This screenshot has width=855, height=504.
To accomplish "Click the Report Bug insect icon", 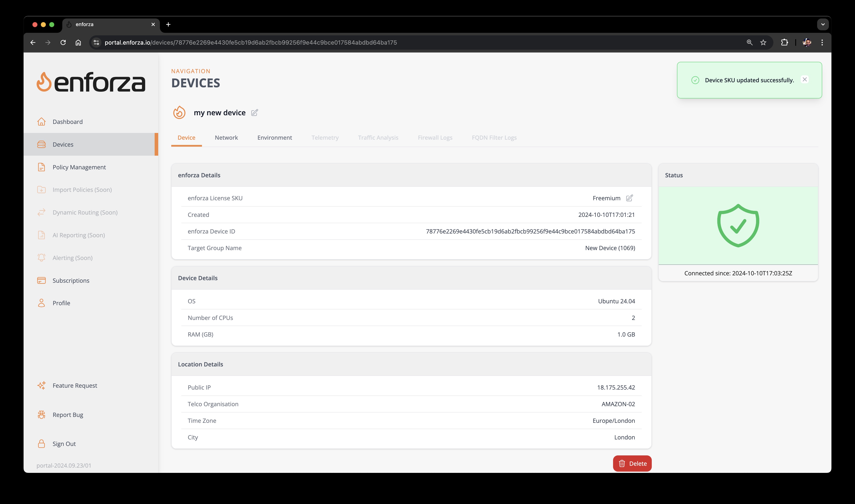I will [41, 415].
